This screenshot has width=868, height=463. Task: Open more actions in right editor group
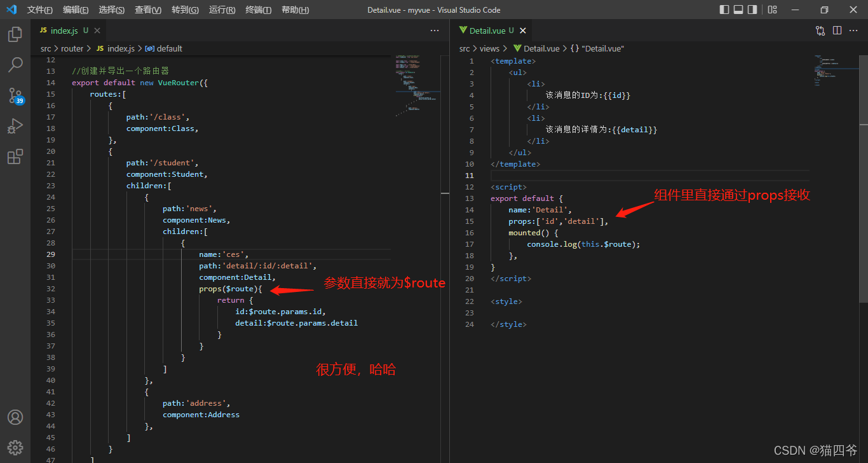853,31
